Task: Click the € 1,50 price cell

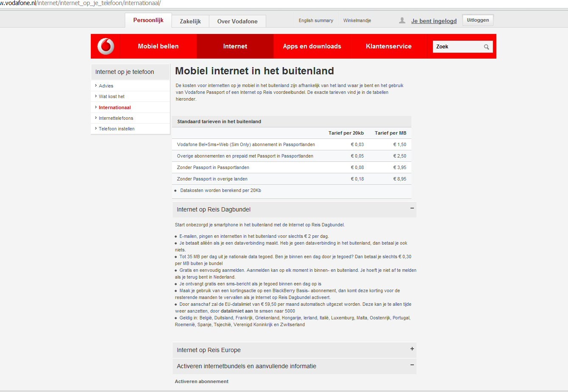Action: 399,144
